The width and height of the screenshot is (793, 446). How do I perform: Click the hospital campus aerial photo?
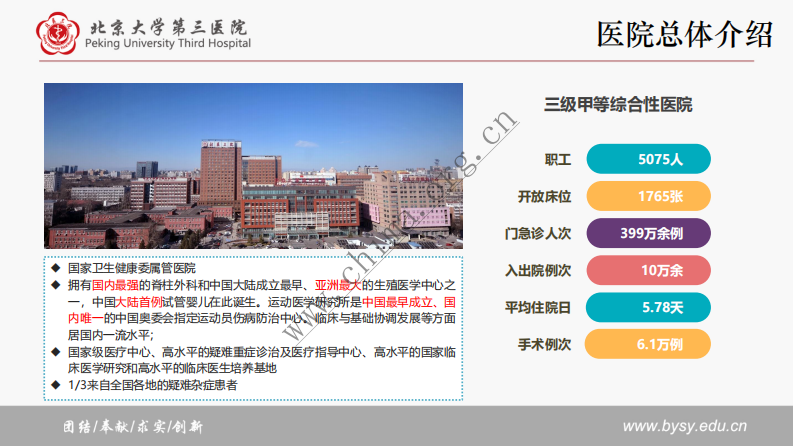(x=253, y=166)
